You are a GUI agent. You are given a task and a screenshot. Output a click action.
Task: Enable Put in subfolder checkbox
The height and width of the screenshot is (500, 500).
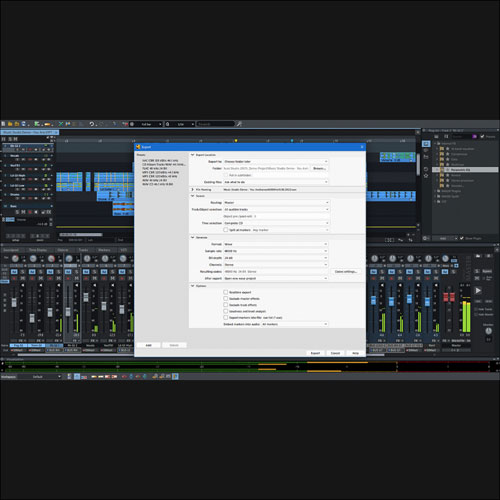click(226, 175)
